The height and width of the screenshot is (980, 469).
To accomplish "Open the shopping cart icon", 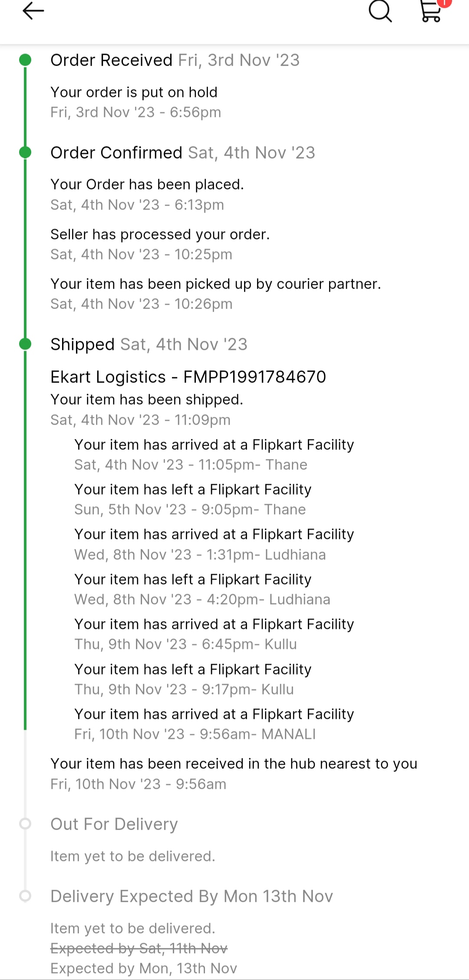I will [432, 11].
